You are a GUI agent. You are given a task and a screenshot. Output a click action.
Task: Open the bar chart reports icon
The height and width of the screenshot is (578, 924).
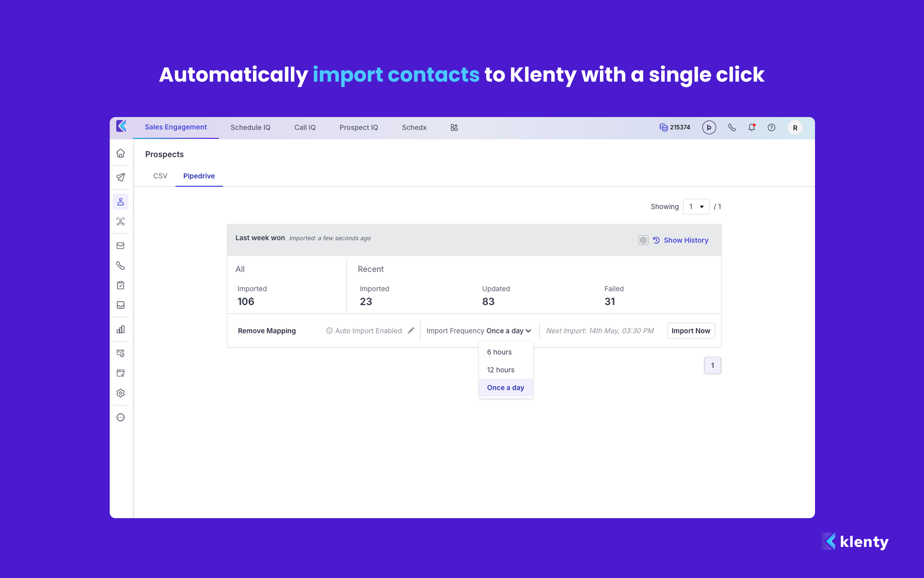pyautogui.click(x=121, y=329)
